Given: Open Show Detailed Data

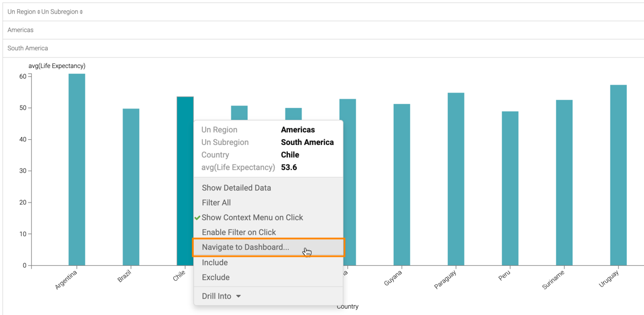Looking at the screenshot, I should (x=236, y=188).
